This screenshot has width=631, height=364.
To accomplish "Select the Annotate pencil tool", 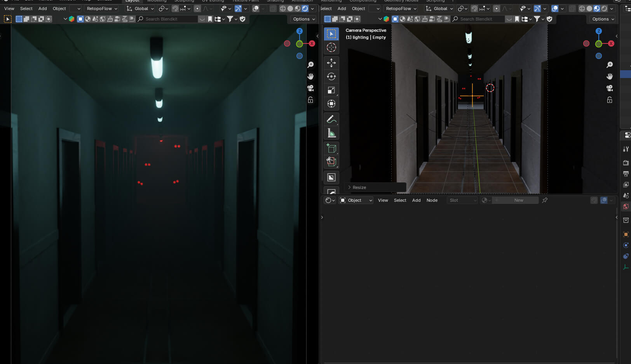I will point(331,119).
